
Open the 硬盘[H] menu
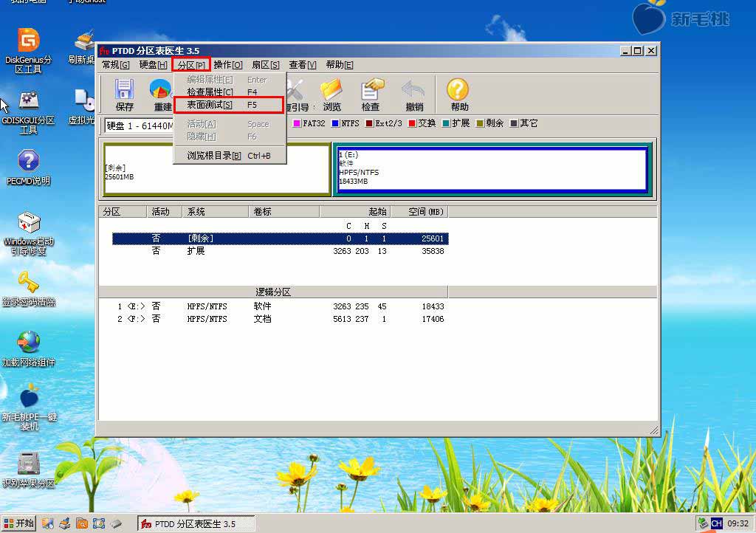tap(153, 65)
